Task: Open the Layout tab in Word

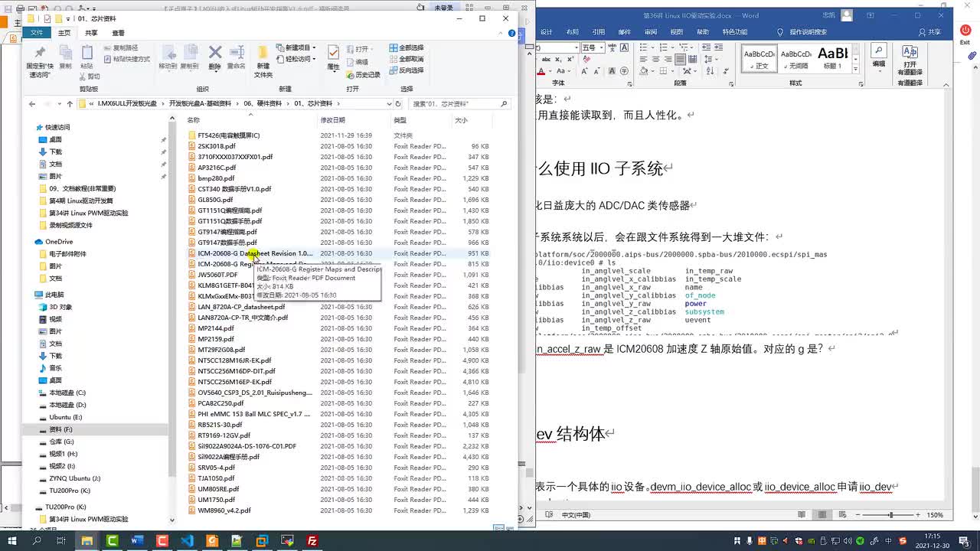Action: pyautogui.click(x=572, y=32)
